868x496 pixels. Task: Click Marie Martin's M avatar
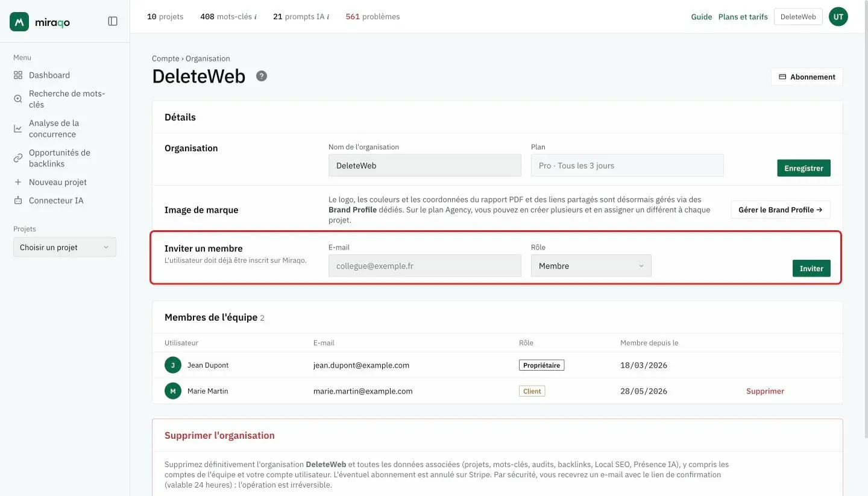tap(173, 391)
